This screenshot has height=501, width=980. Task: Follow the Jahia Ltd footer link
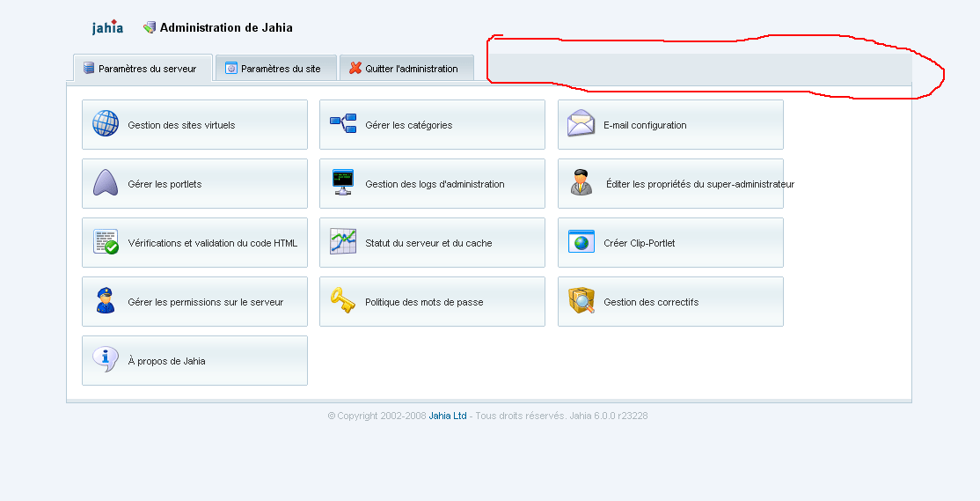pos(448,416)
